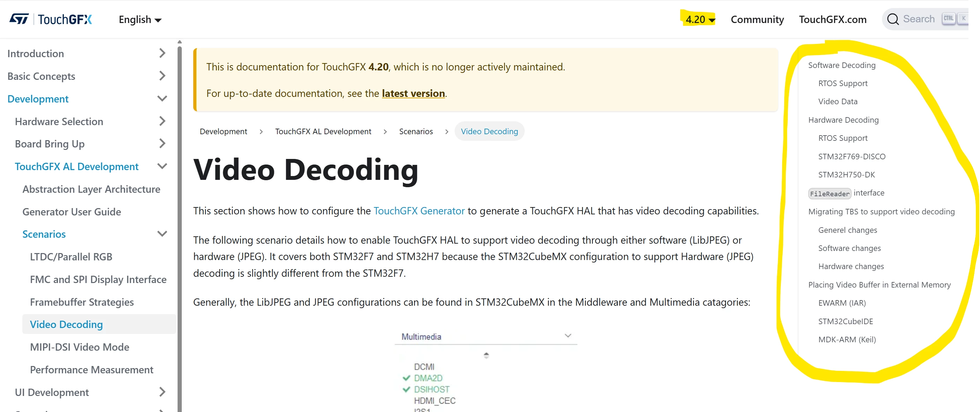Collapse the Scenarios chevron arrow
Image resolution: width=980 pixels, height=412 pixels.
coord(162,234)
